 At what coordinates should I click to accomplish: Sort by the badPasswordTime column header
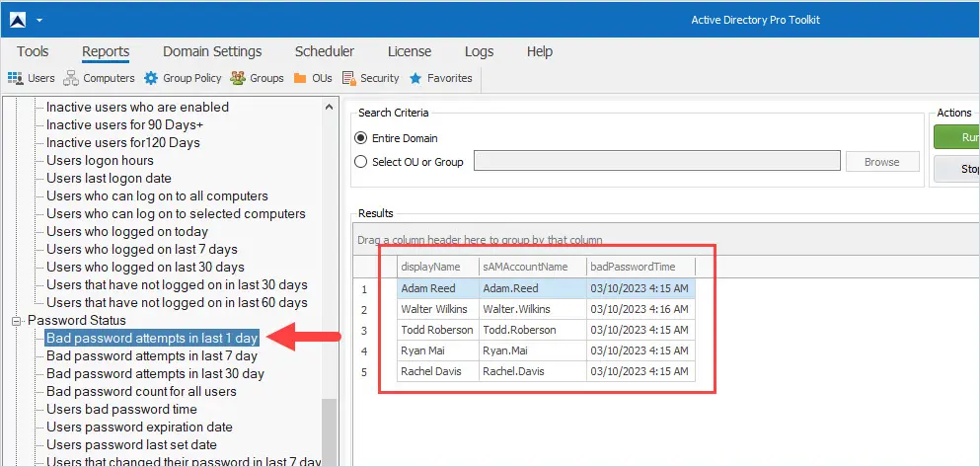641,267
